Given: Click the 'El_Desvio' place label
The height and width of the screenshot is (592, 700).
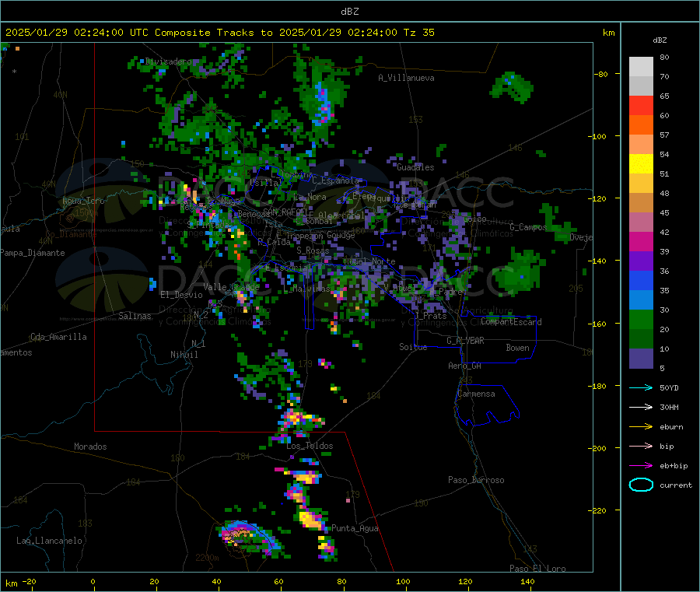Looking at the screenshot, I should point(181,295).
